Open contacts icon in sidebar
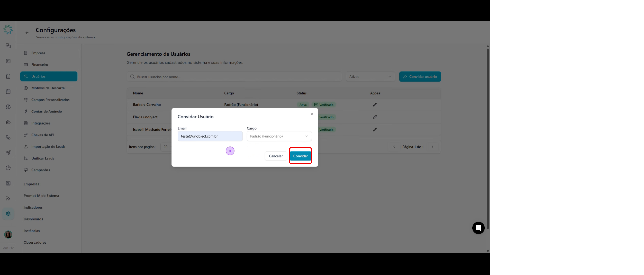 (x=8, y=183)
